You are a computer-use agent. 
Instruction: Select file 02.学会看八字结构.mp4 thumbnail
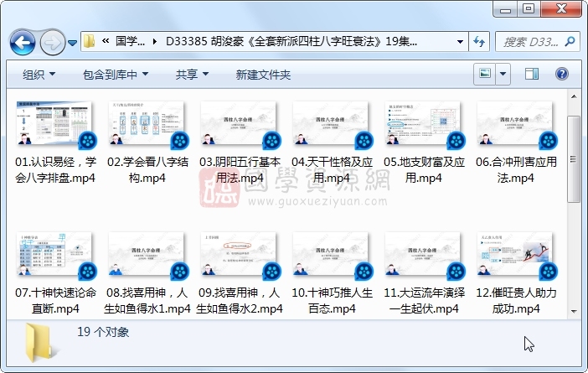point(147,124)
